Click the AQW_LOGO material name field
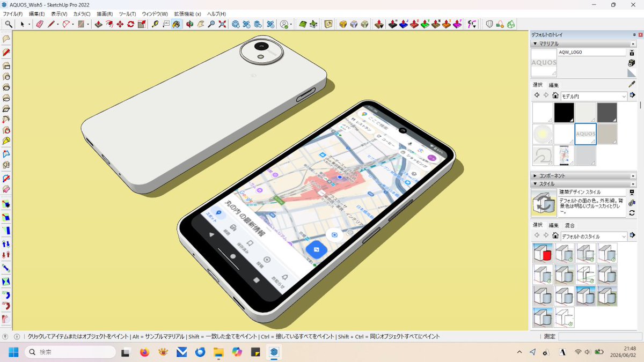The image size is (644, 362). point(592,53)
